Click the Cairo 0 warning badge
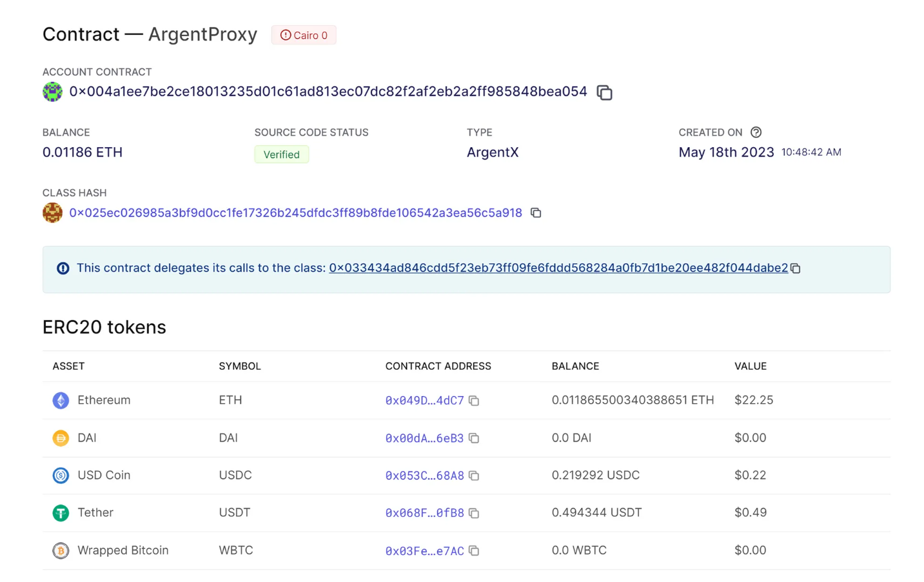The width and height of the screenshot is (924, 582). (304, 35)
